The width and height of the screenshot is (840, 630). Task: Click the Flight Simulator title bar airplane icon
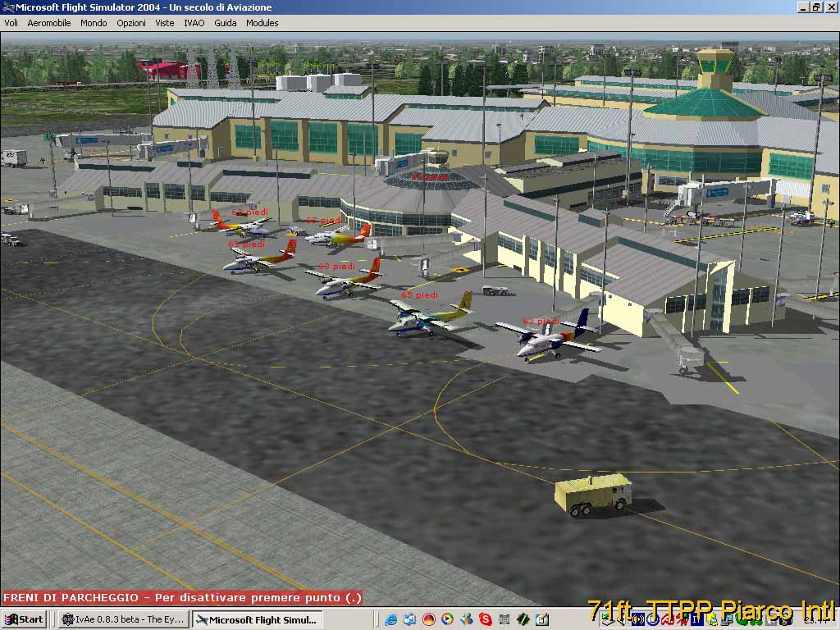(8, 7)
